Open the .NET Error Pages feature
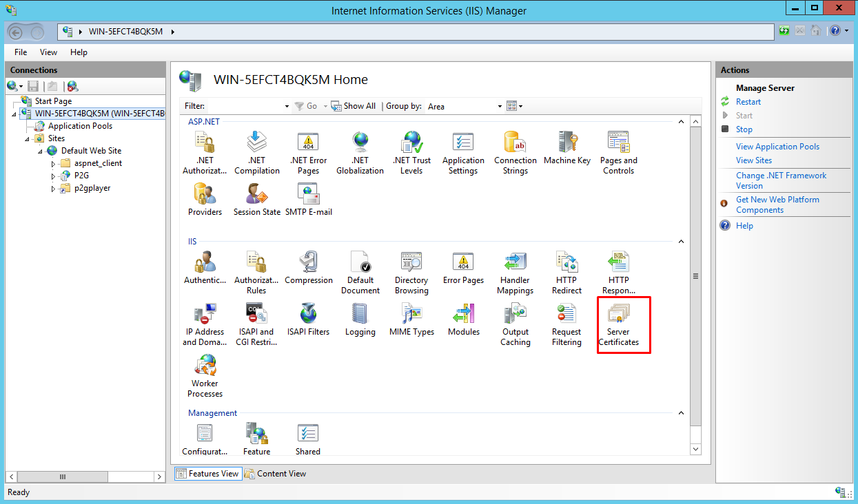Viewport: 858px width, 504px height. (308, 153)
